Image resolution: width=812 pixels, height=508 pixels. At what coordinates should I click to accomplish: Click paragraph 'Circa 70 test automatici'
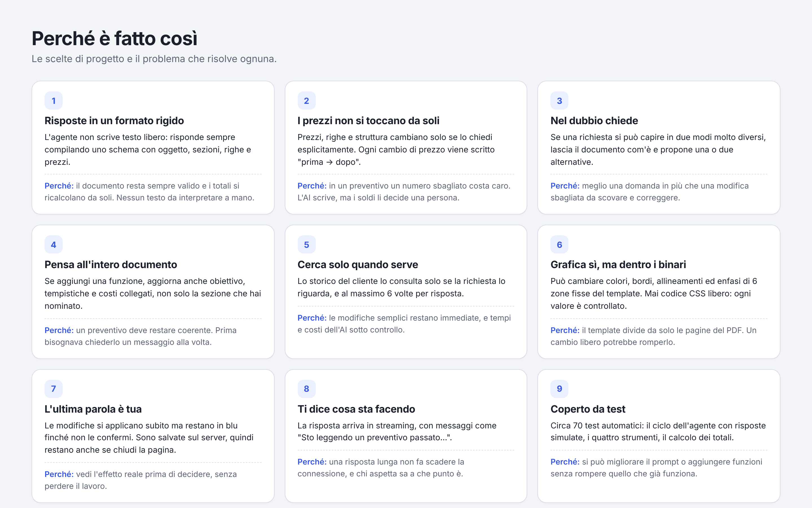[659, 432]
